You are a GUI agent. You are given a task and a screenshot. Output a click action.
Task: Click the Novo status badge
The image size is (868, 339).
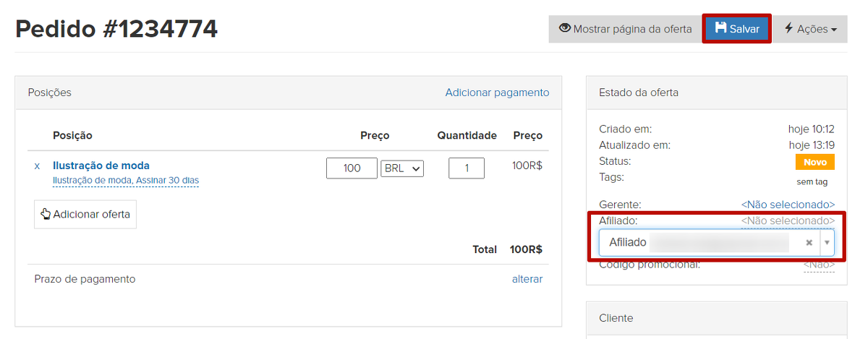814,162
